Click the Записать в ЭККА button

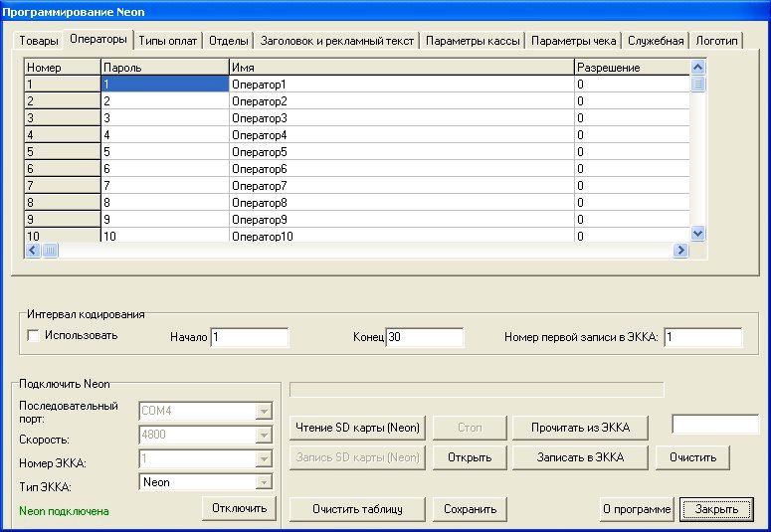point(580,457)
